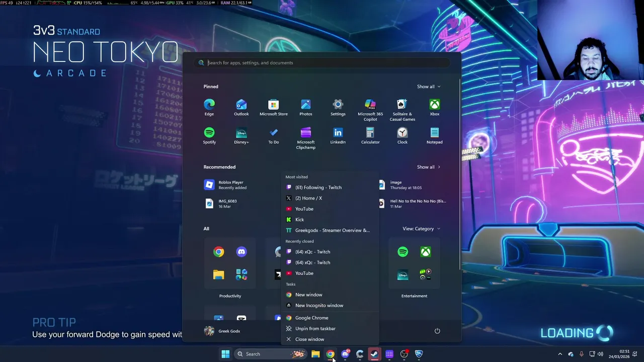Click Google Chrome in jump list
Screen dimensions: 644x362
pyautogui.click(x=330, y=318)
